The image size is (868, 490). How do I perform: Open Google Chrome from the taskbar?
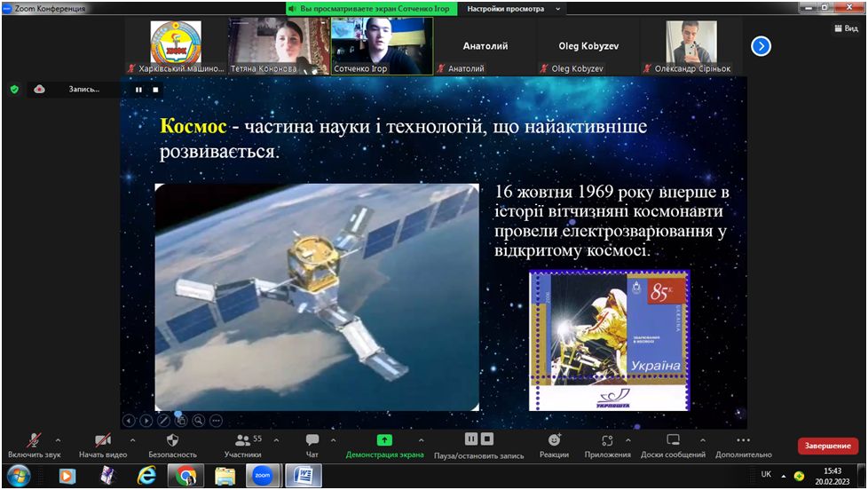[x=186, y=476]
